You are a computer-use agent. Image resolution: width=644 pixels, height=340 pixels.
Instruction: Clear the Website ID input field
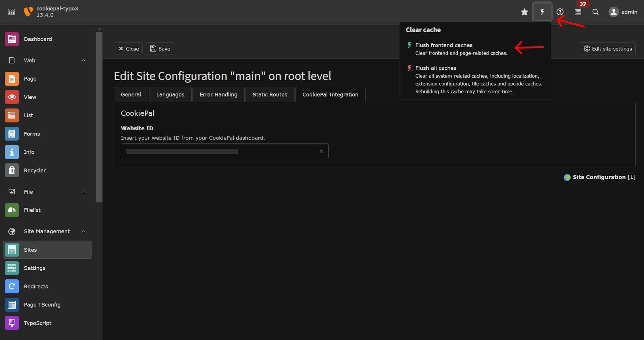[x=321, y=151]
